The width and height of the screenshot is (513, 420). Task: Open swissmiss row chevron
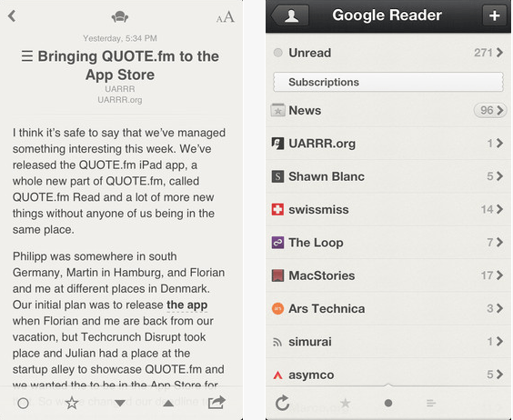499,209
